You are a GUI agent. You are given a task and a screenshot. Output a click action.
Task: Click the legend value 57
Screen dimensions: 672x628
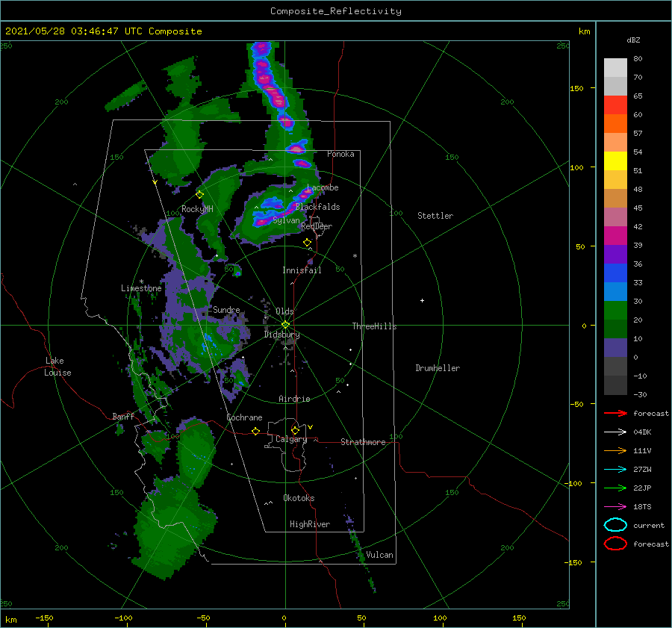(638, 134)
